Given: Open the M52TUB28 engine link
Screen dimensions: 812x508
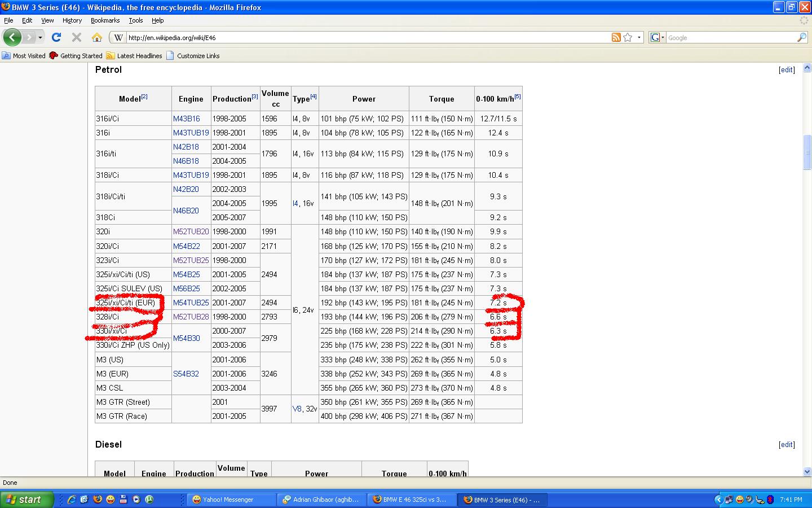Looking at the screenshot, I should (191, 317).
